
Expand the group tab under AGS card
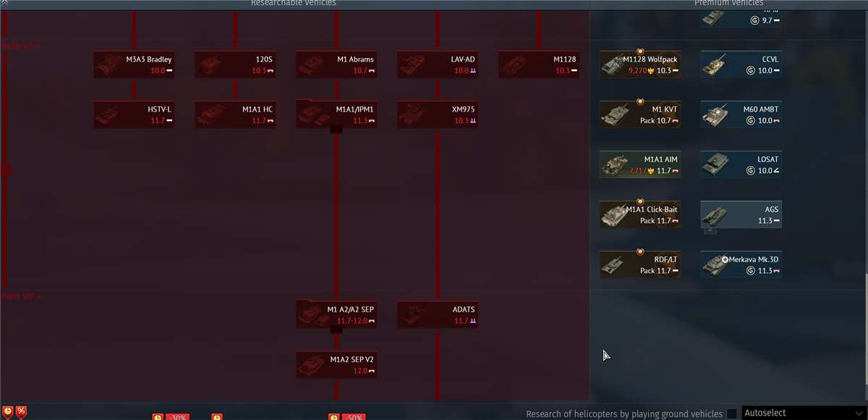click(710, 231)
